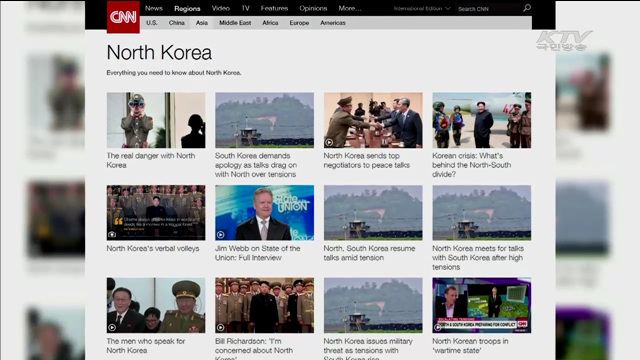
Task: Click 'Everything you need to know about North Korea.' text
Action: point(174,73)
